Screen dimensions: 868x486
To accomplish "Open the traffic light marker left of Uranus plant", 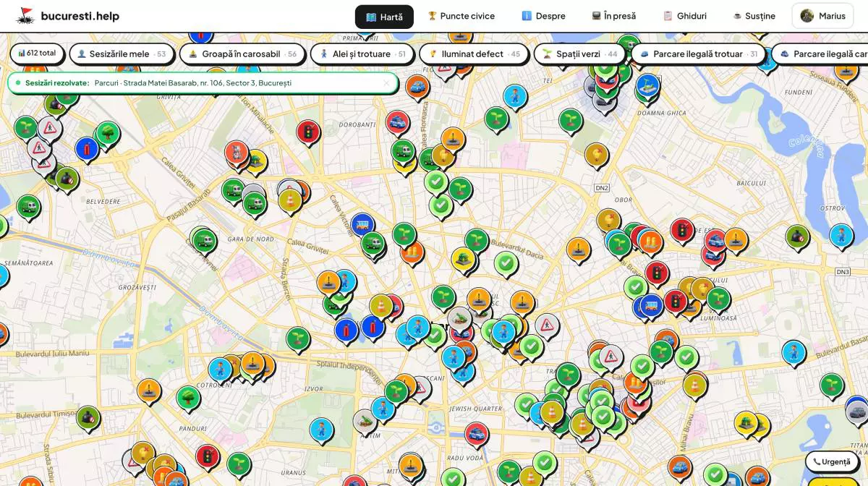I will [208, 456].
